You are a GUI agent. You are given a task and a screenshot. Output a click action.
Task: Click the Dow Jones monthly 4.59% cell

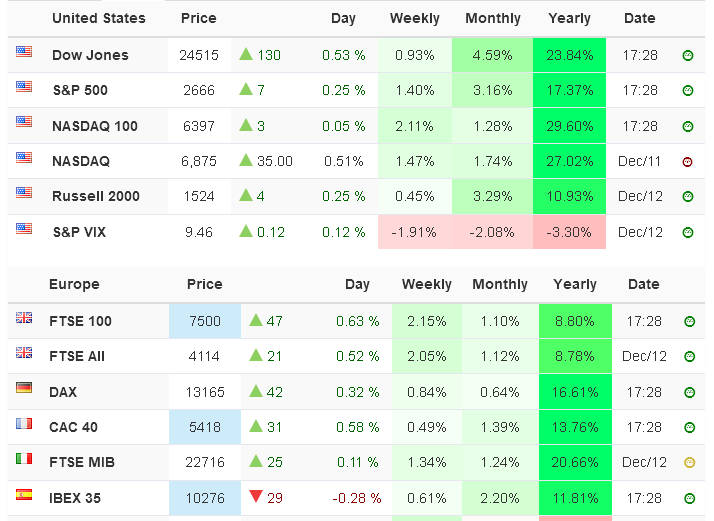pos(492,55)
